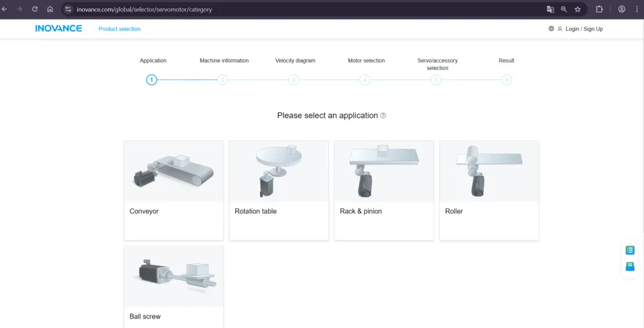644x328 pixels.
Task: Select step 4 Motor selection circle
Action: pyautogui.click(x=365, y=80)
